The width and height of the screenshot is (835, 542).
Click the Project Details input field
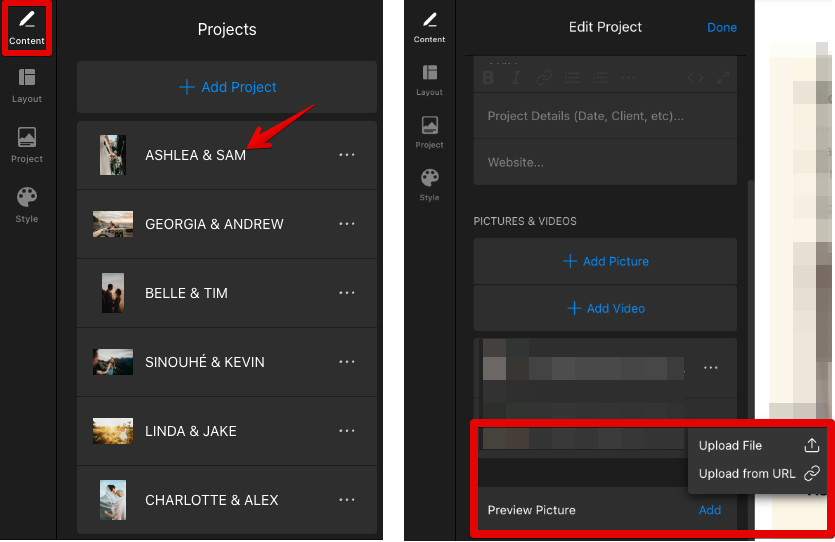(605, 116)
